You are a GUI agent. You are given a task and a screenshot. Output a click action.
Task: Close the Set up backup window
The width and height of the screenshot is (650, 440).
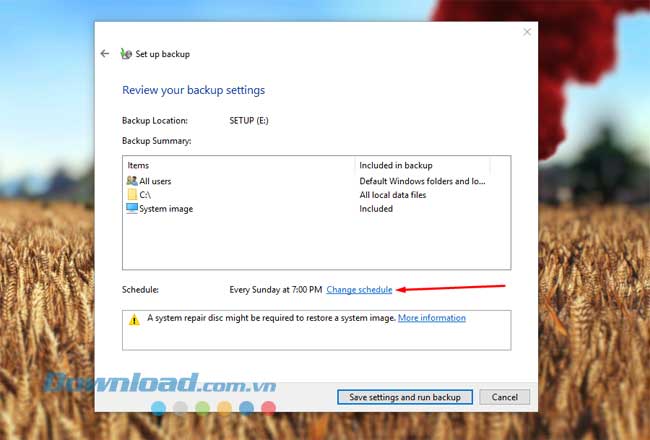pyautogui.click(x=527, y=32)
